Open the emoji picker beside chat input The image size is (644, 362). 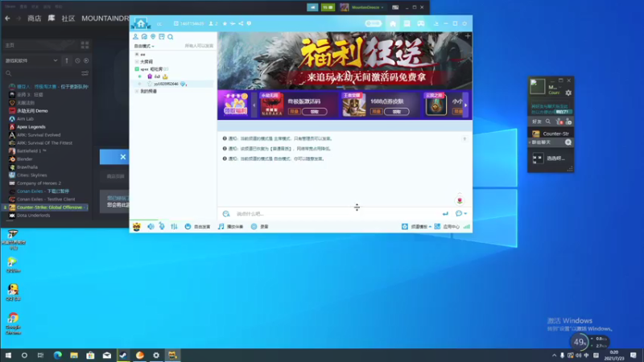pos(226,214)
